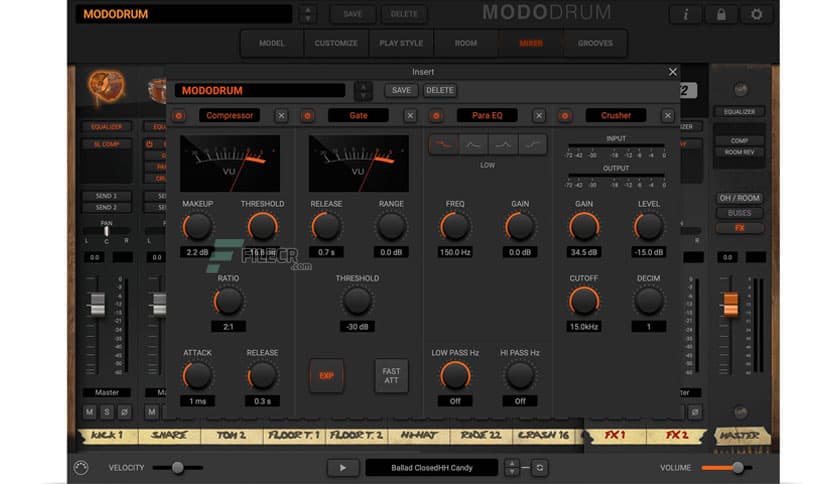Open Gate effect type dropdown
This screenshot has height=484, width=836.
click(x=358, y=116)
